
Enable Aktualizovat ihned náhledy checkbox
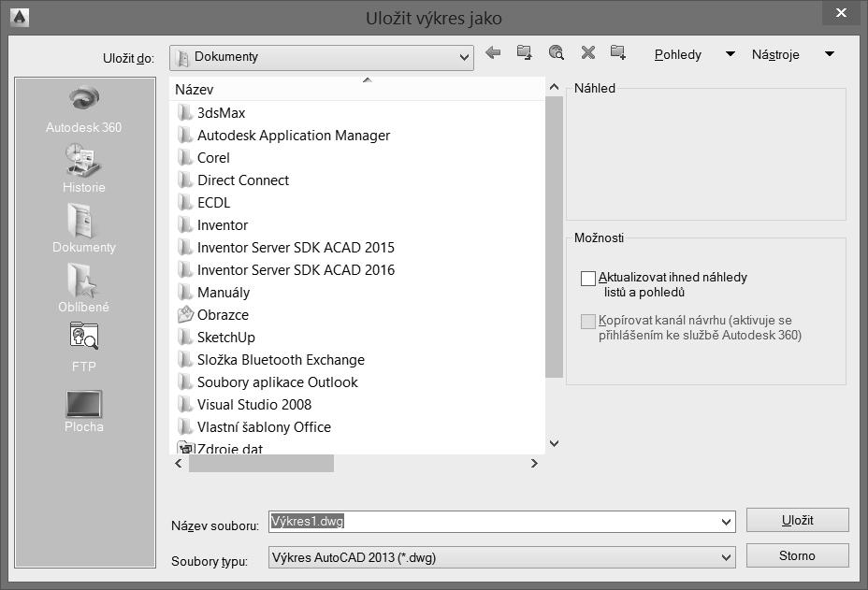point(588,278)
